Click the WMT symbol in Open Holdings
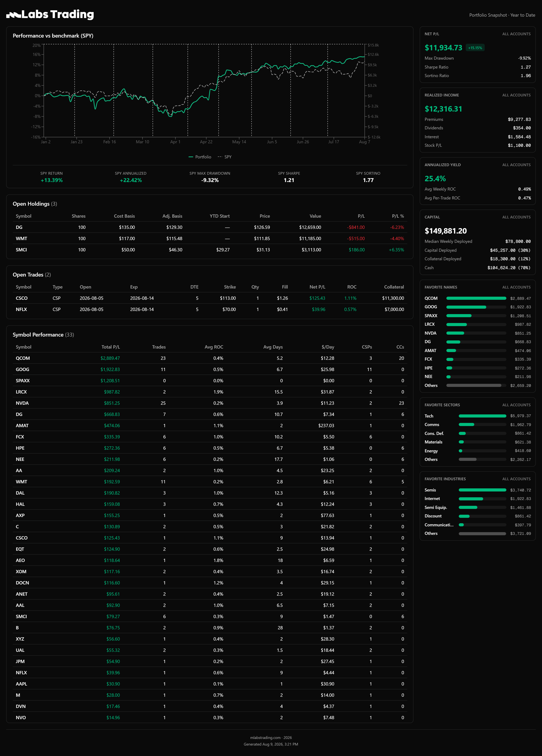The height and width of the screenshot is (756, 542). click(22, 239)
